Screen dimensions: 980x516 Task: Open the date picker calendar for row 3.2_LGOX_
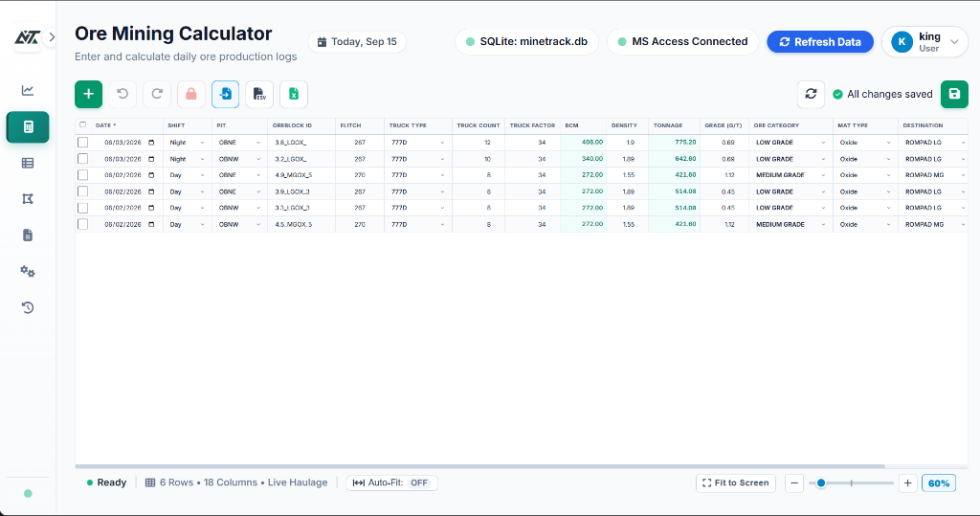pos(151,159)
